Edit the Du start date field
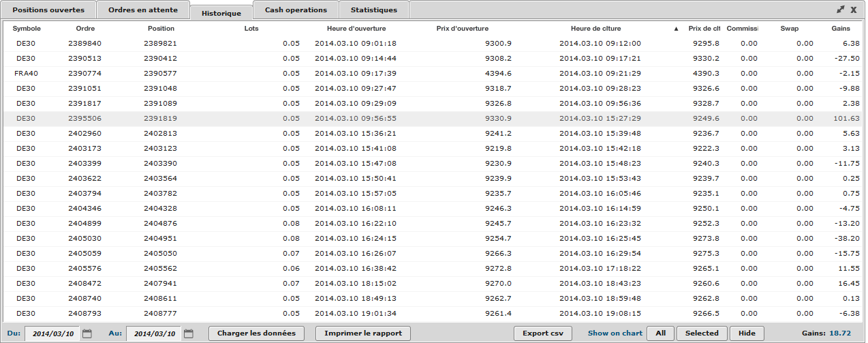 52,333
